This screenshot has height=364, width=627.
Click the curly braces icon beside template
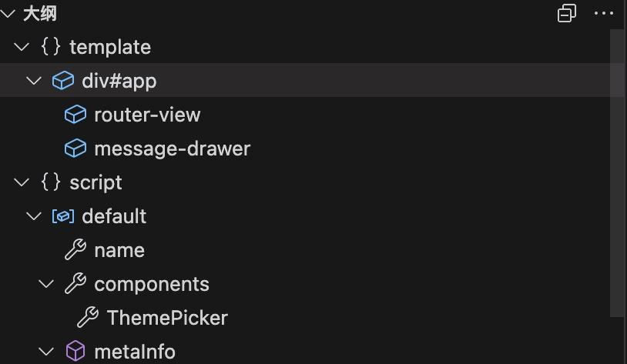[50, 47]
